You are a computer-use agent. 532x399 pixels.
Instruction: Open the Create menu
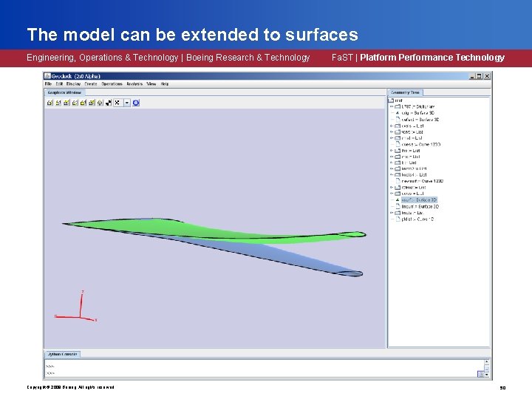click(91, 83)
